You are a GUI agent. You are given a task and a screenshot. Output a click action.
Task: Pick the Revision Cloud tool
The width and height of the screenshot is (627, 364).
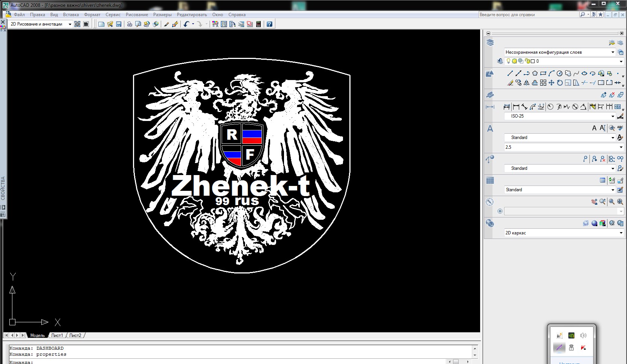pos(568,74)
